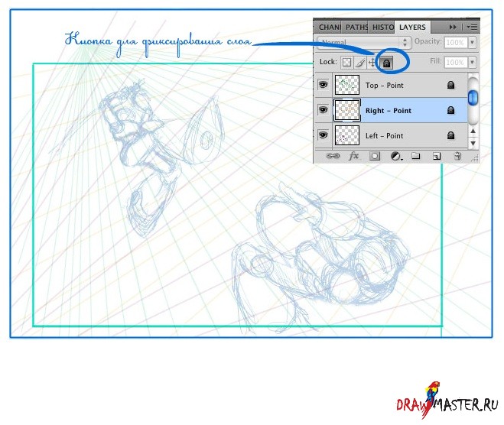Click the Opacity value field
Screen dimensions: 504x425
coord(456,42)
